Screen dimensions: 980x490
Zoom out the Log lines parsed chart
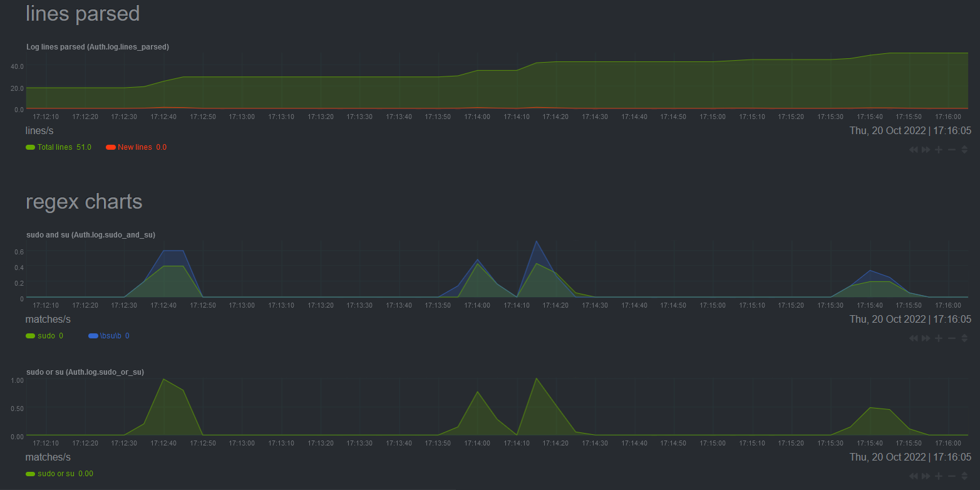coord(952,150)
